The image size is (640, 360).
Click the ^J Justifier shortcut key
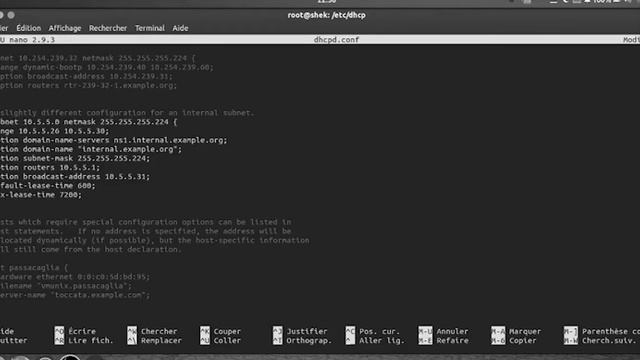278,331
